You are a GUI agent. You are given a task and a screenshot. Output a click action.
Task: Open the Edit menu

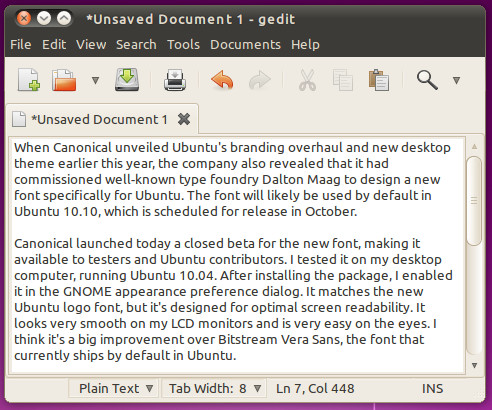pyautogui.click(x=54, y=44)
